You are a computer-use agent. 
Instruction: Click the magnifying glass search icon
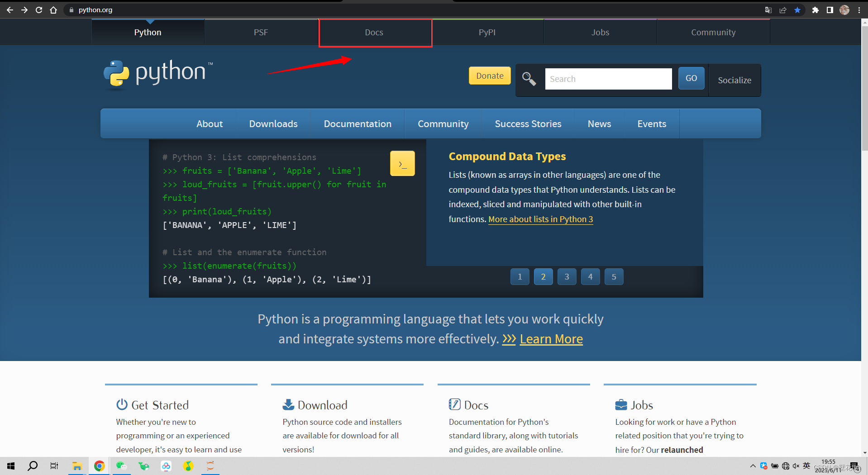coord(529,79)
